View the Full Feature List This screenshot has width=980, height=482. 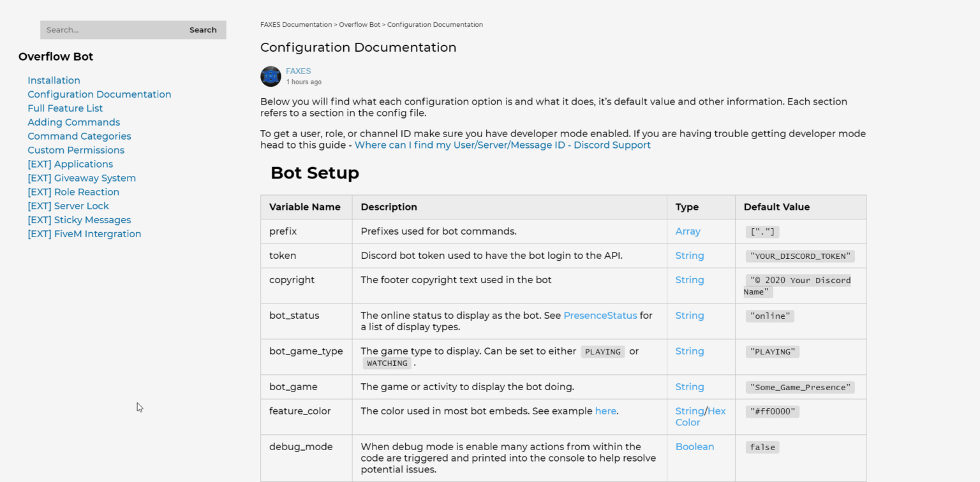pos(65,108)
